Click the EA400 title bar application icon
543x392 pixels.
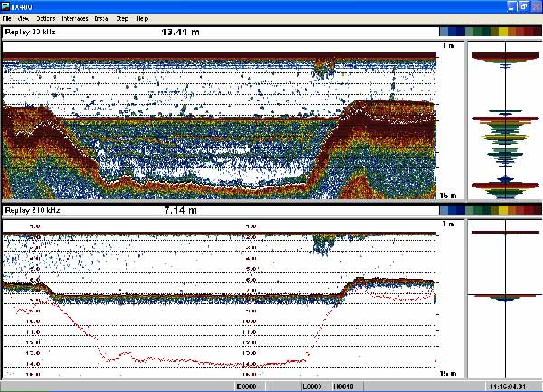(5, 6)
